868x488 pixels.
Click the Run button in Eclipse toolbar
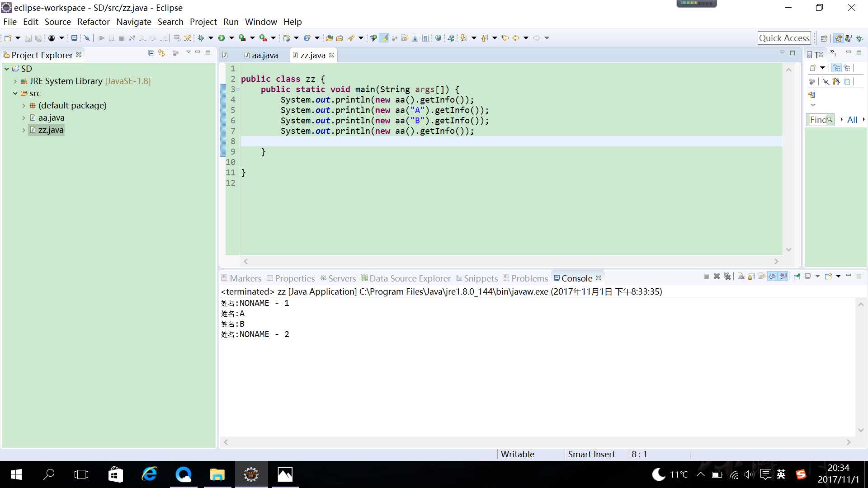[x=220, y=38]
